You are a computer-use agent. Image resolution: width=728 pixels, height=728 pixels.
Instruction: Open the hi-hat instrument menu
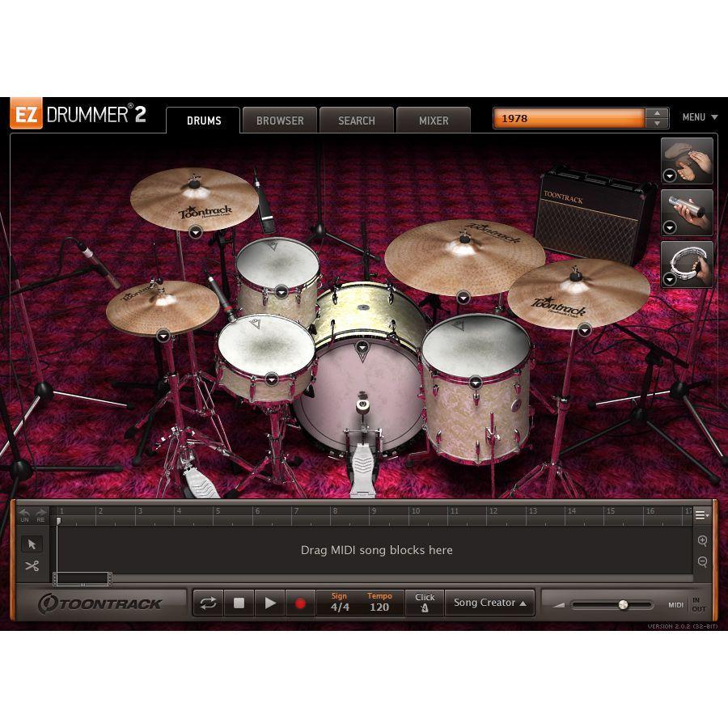(163, 335)
